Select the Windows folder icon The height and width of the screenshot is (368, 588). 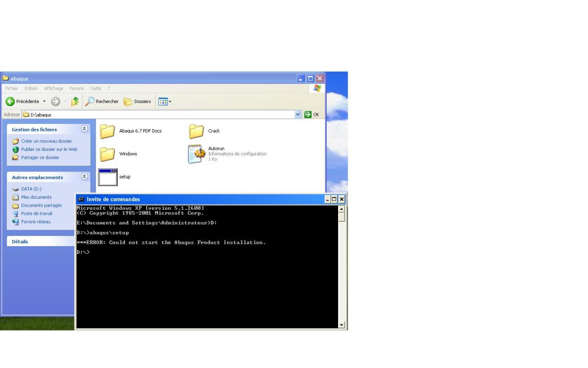pos(107,154)
